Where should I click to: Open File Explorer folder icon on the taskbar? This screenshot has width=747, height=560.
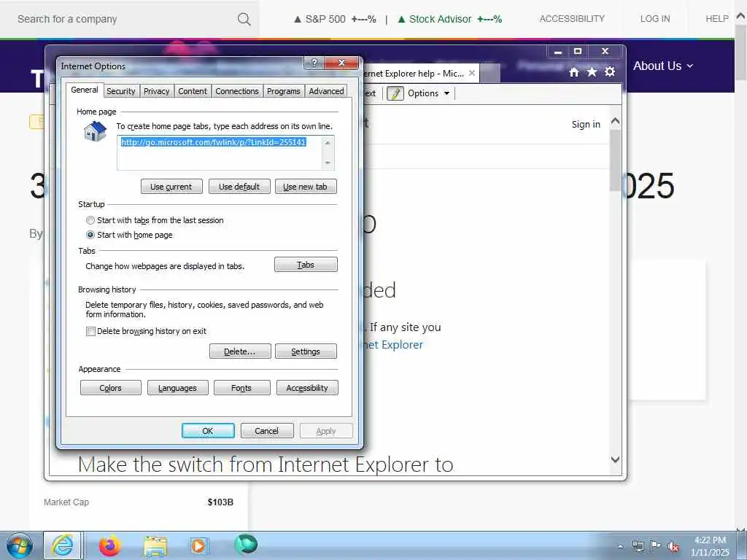coord(155,546)
